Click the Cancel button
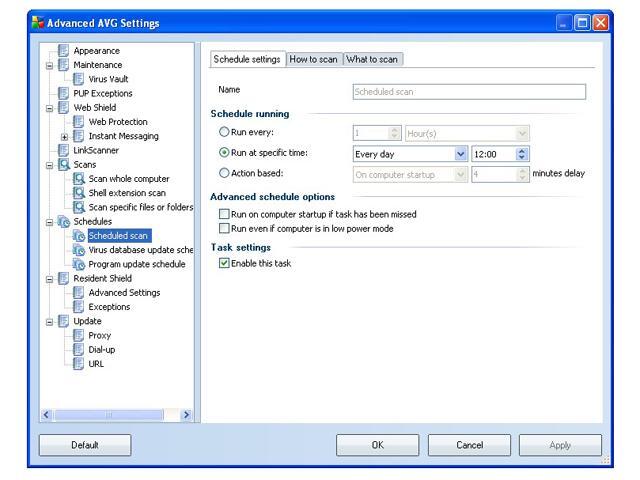Image resolution: width=640 pixels, height=480 pixels. click(x=469, y=445)
